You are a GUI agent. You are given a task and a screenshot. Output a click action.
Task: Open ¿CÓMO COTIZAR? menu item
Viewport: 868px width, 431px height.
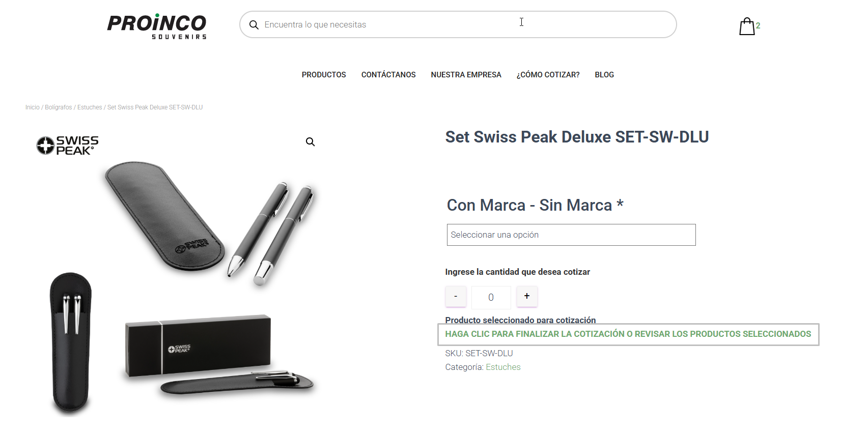pyautogui.click(x=548, y=75)
